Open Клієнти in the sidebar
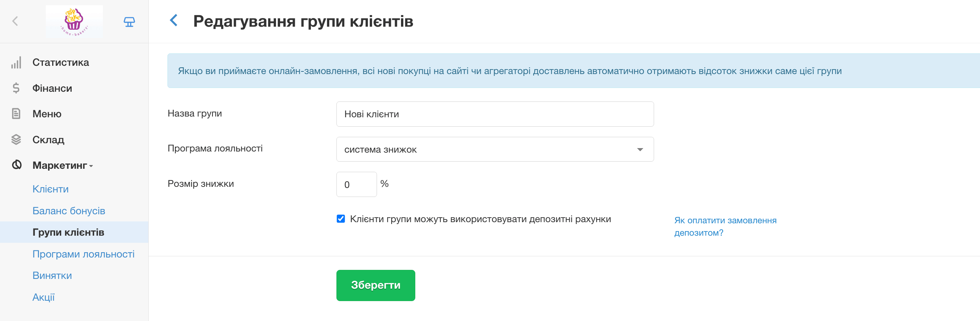The height and width of the screenshot is (321, 980). click(x=51, y=189)
